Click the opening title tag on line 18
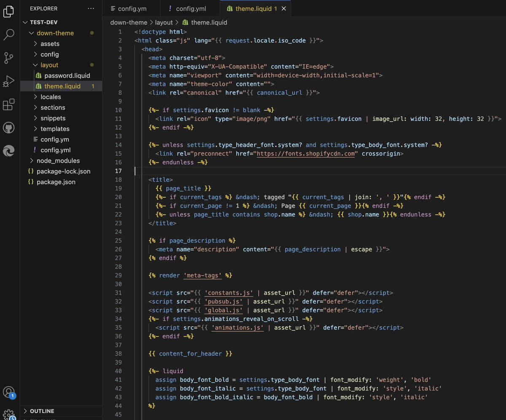 [161, 179]
